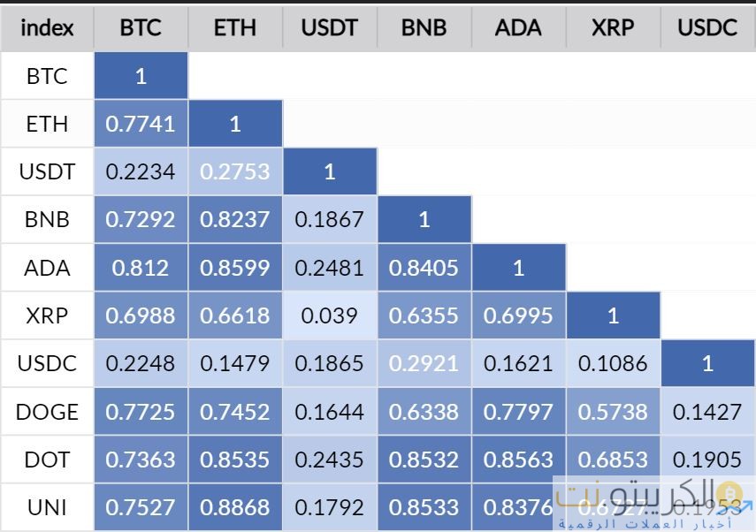The height and width of the screenshot is (532, 756).
Task: Select the index header cell
Action: coord(47,27)
